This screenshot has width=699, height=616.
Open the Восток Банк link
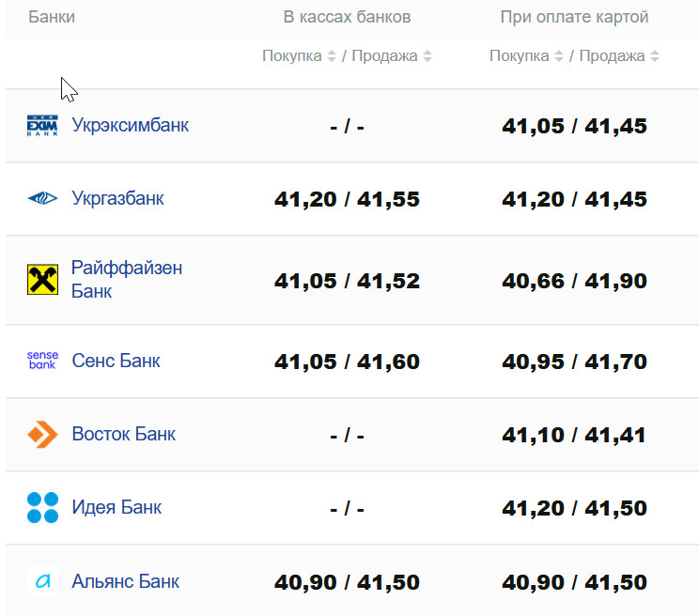pyautogui.click(x=123, y=434)
